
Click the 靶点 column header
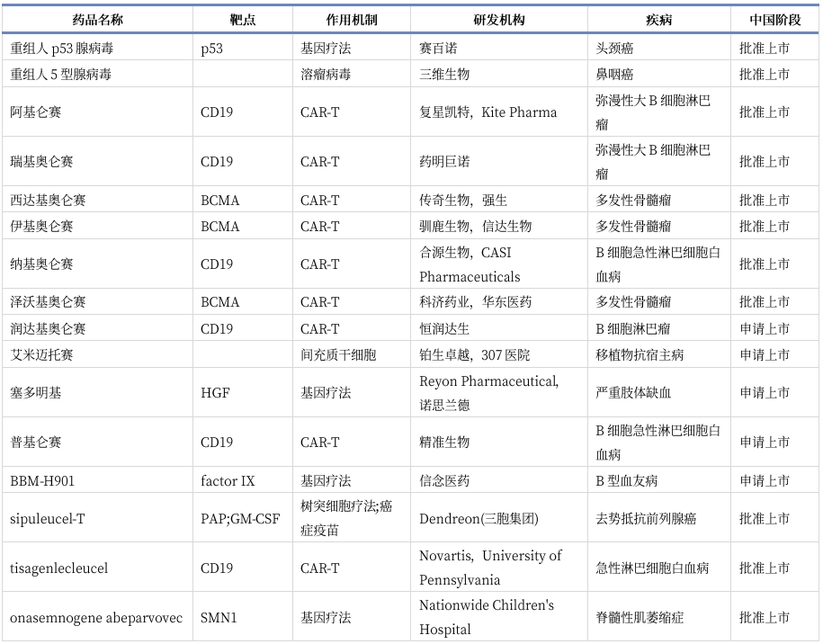242,20
